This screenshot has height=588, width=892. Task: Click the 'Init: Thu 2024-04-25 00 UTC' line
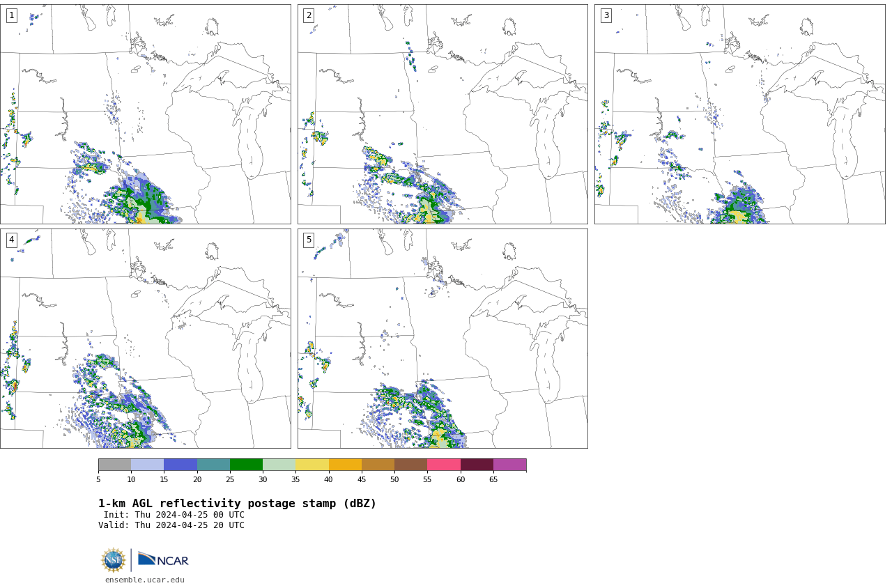coord(174,515)
